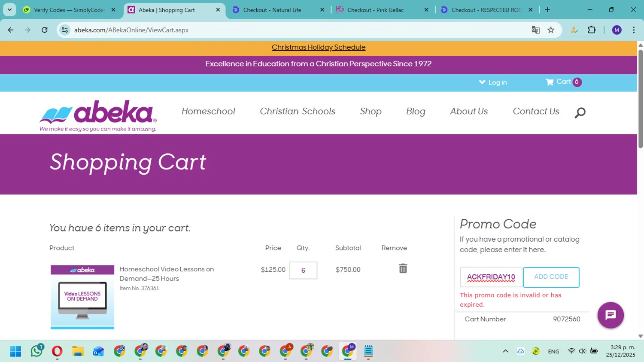Image resolution: width=644 pixels, height=362 pixels.
Task: Click the promo code field with ACKFRIDAY10
Action: click(x=491, y=277)
